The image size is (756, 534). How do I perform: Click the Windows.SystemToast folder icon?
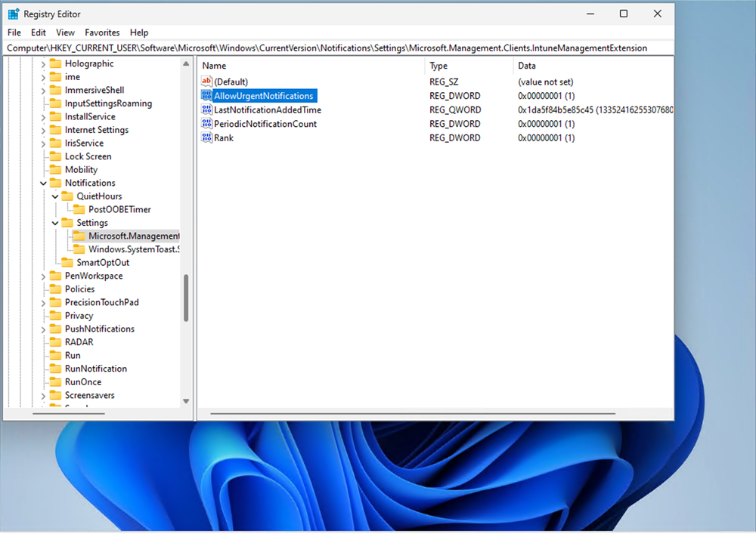click(x=79, y=249)
